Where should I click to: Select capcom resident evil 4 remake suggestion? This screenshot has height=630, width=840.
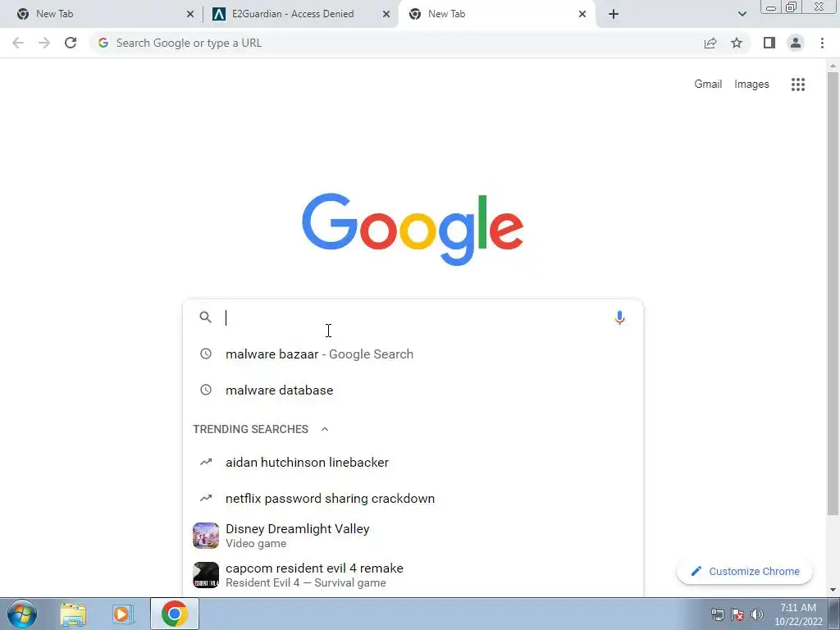tap(413, 575)
